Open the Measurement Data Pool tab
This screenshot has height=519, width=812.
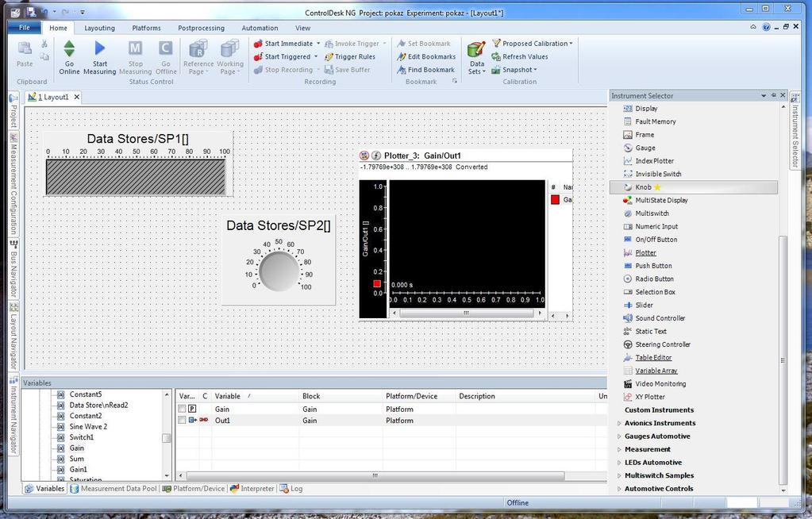[114, 488]
